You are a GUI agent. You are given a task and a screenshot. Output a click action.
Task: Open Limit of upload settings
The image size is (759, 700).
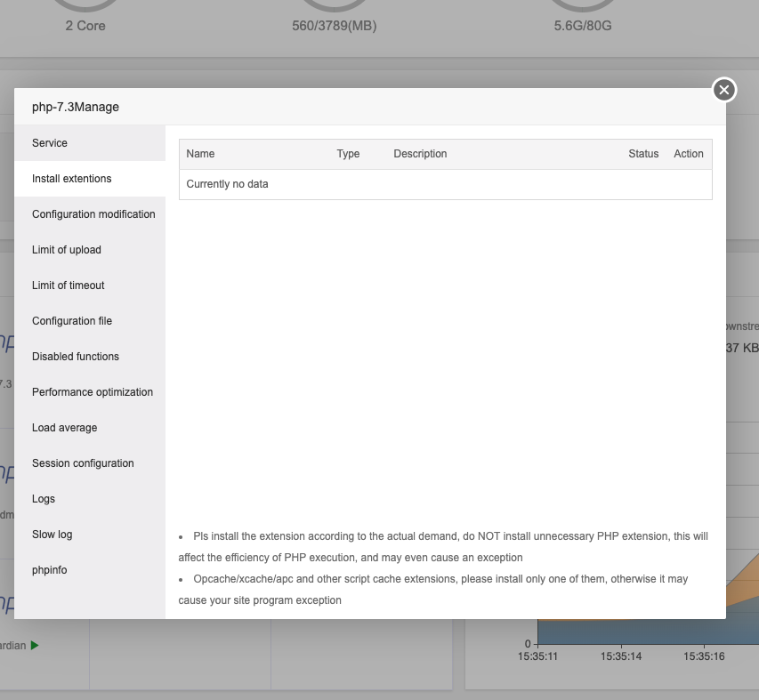(x=67, y=250)
